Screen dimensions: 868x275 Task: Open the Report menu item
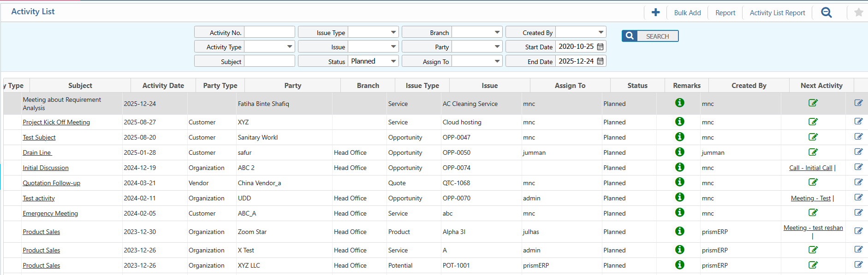725,13
